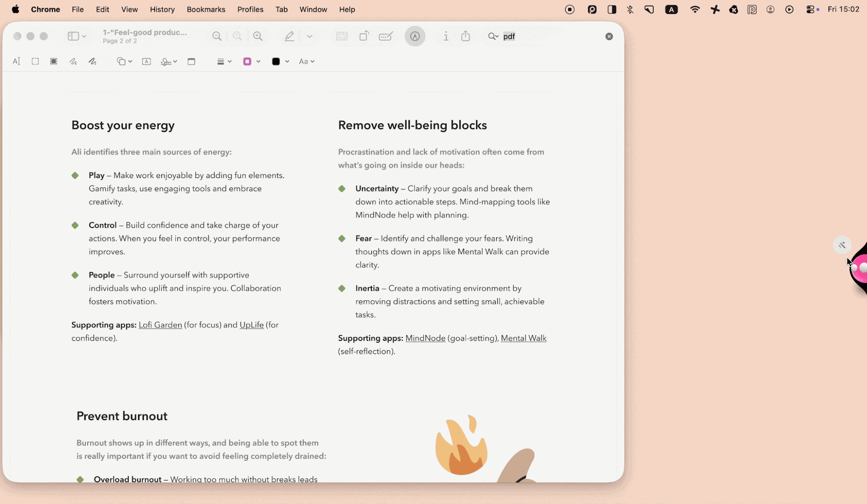
Task: Click the zoom out magnifier icon
Action: 217,36
